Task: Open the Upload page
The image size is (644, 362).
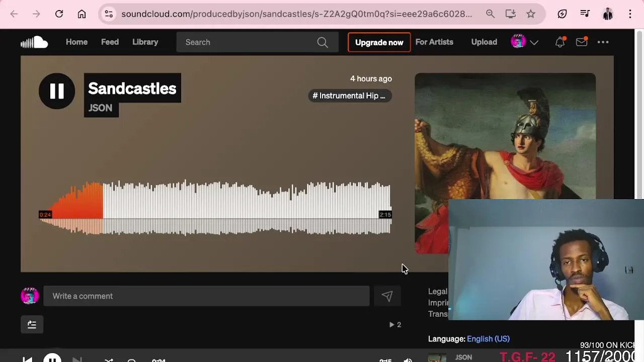Action: [x=484, y=42]
